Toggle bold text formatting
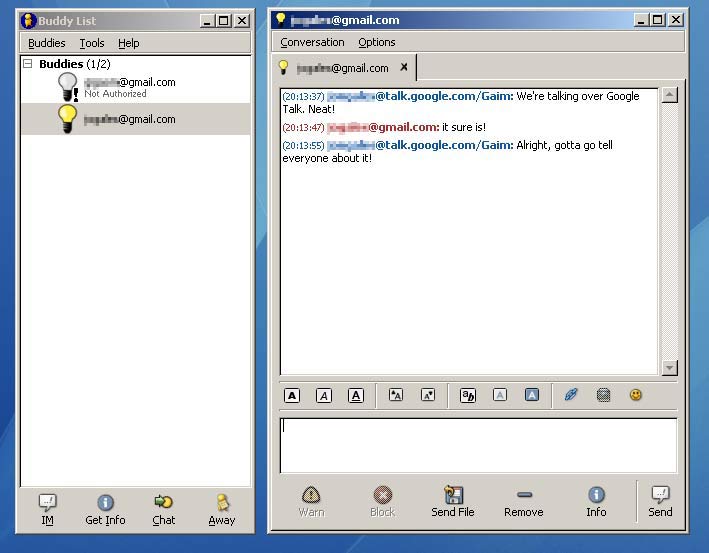709x553 pixels. click(x=292, y=396)
